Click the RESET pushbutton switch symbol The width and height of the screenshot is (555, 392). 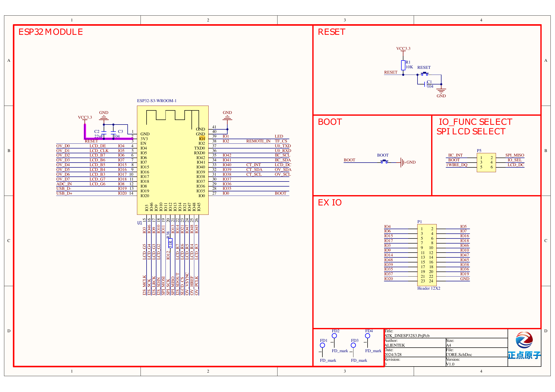[x=424, y=74]
